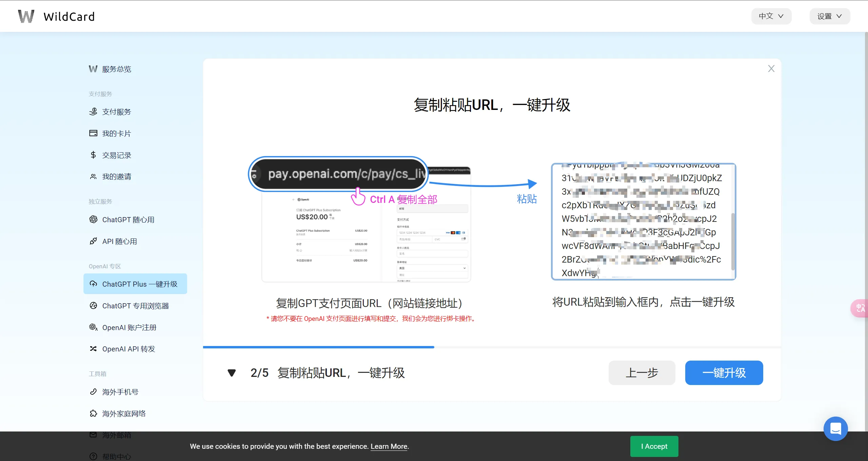The width and height of the screenshot is (868, 461).
Task: Click the 交易记录 dollar icon
Action: (93, 155)
